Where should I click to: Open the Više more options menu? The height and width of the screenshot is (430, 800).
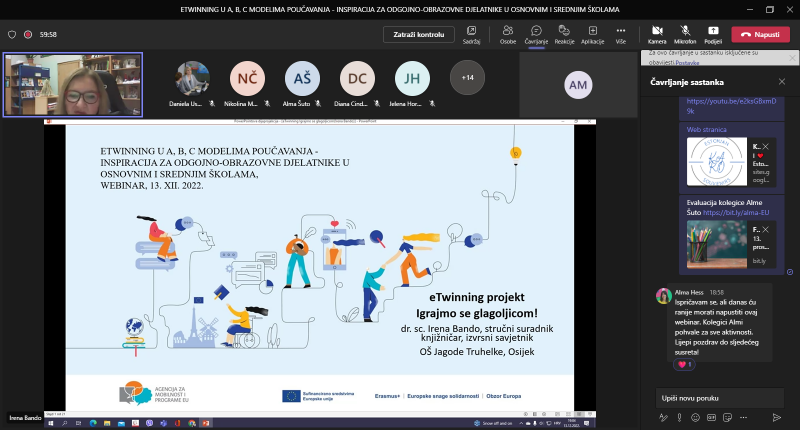[x=620, y=33]
